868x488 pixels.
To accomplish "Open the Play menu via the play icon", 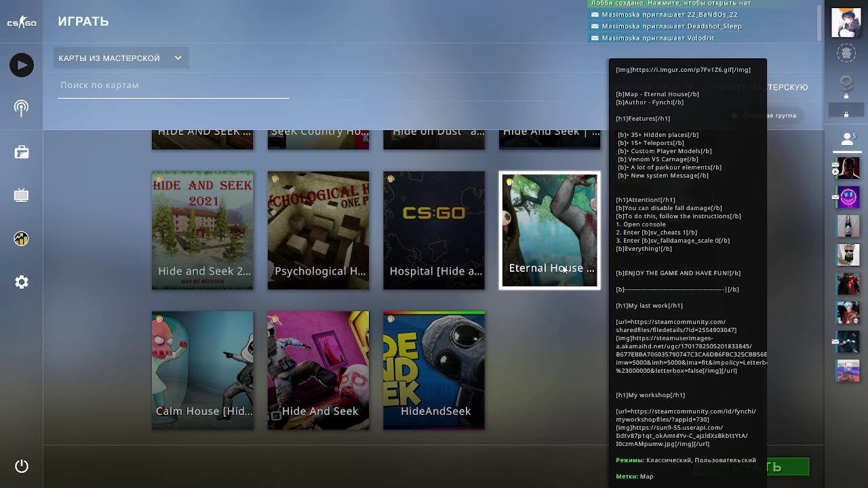I will pyautogui.click(x=22, y=65).
